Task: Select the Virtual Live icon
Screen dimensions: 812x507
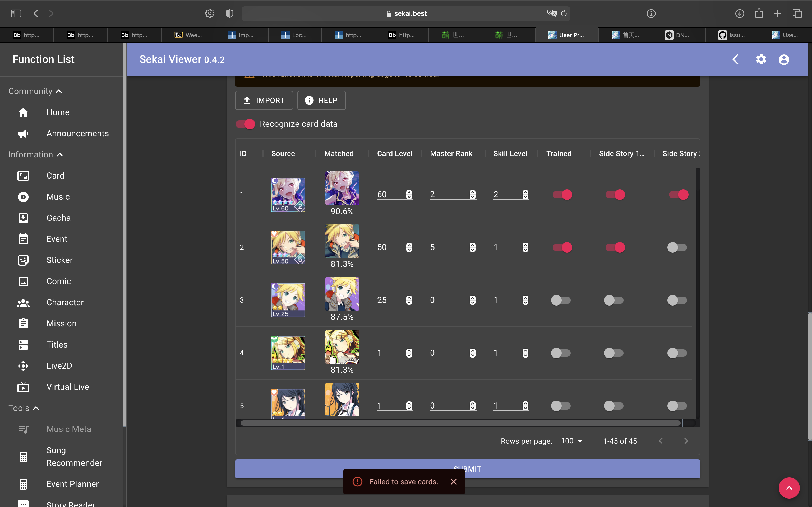Action: point(23,387)
